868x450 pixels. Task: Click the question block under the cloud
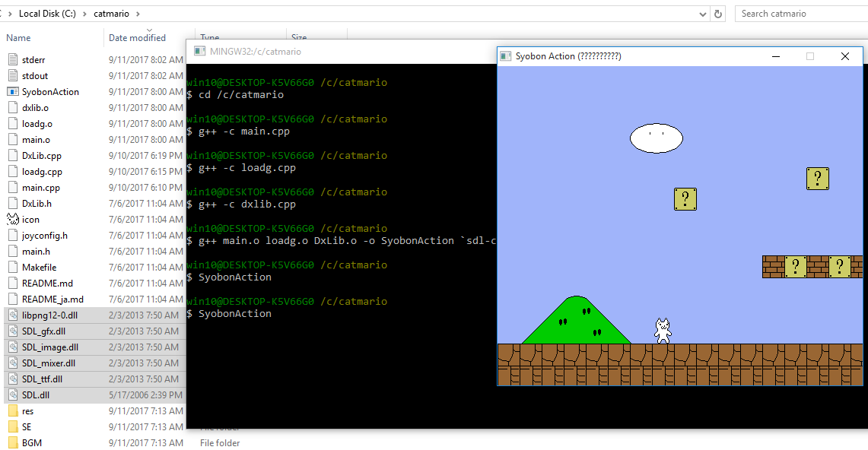point(685,199)
